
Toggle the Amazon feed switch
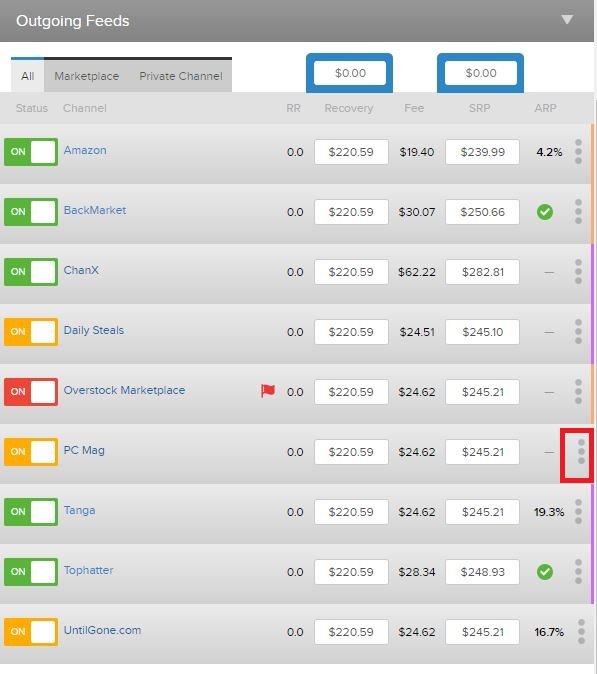point(31,152)
